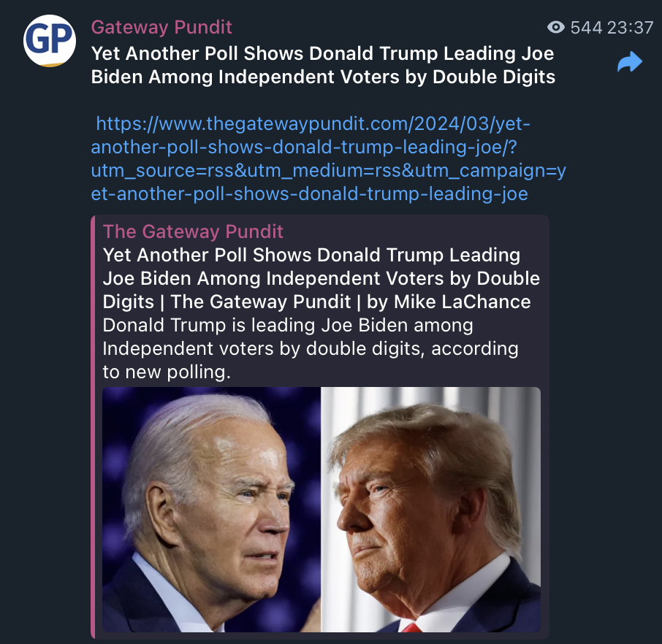662x644 pixels.
Task: Open the Gateway Pundit channel name
Action: tap(161, 28)
